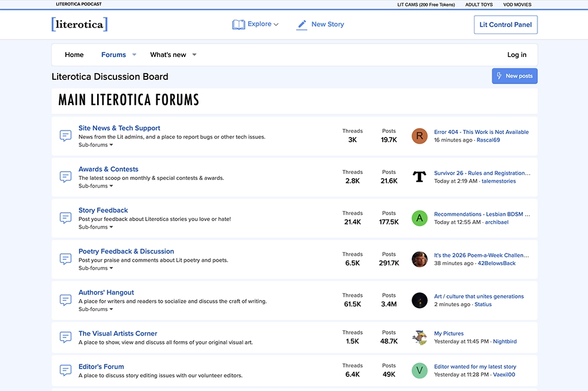Click the speech bubble icon beside Site News & Tech Support
Image resolution: width=588 pixels, height=391 pixels.
(65, 135)
